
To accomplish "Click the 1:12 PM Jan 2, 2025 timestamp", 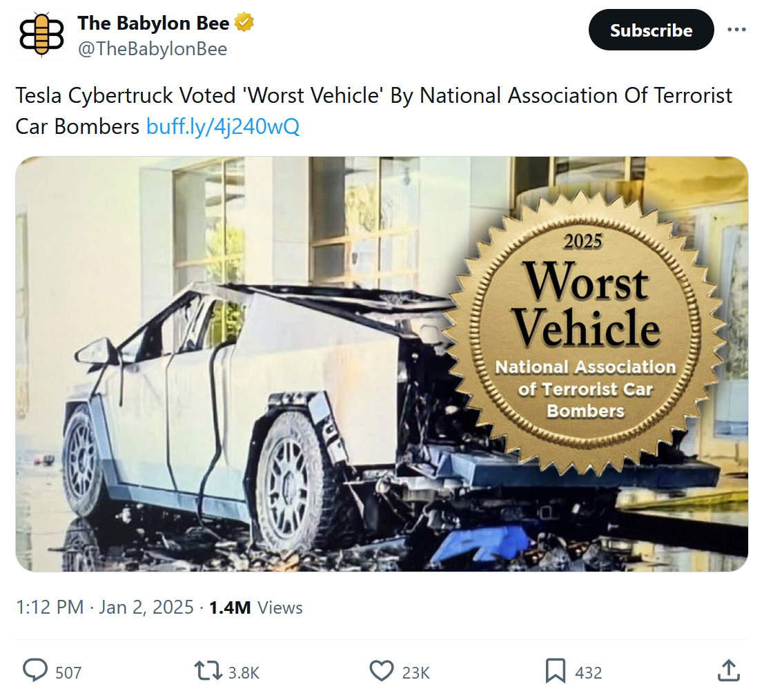I will click(104, 607).
